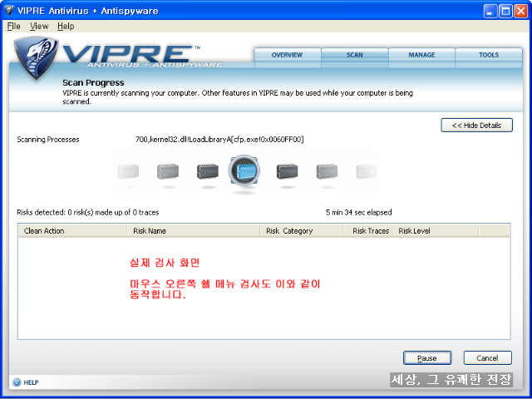Sort by Risk Category column
This screenshot has width=532, height=399.
coord(302,231)
